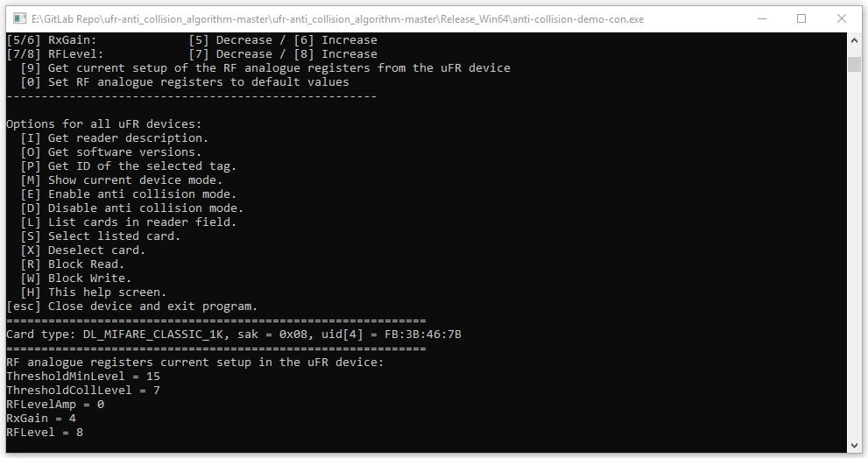Click the 'Set RF analogue registers to default' line

(x=185, y=81)
